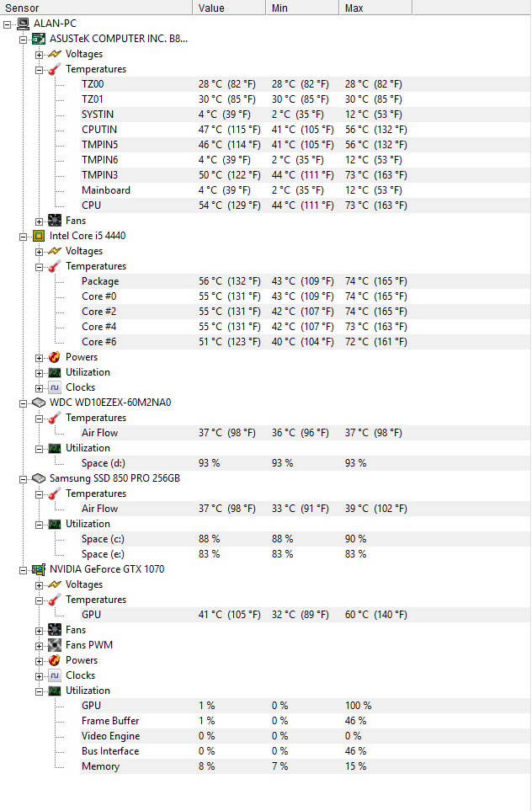Viewport: 532px width, 811px height.
Task: Expand the NVIDIA Fans PWM node
Action: point(39,645)
